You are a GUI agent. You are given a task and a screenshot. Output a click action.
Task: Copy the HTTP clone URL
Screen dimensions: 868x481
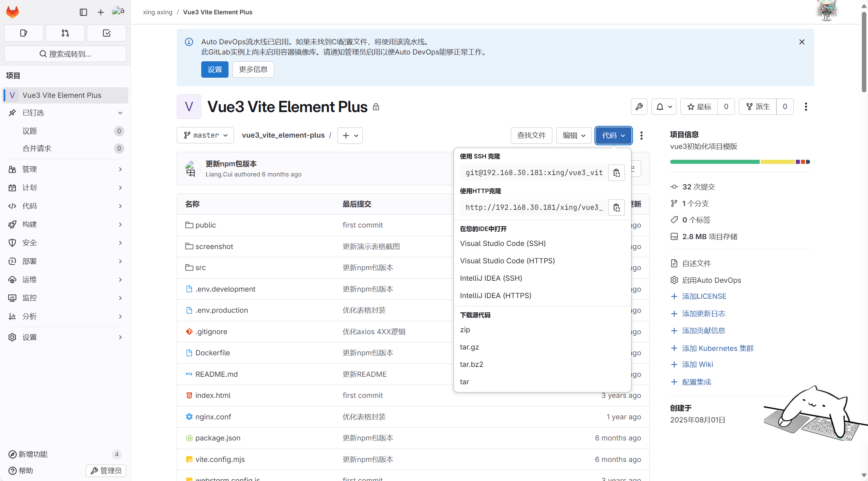pyautogui.click(x=616, y=207)
